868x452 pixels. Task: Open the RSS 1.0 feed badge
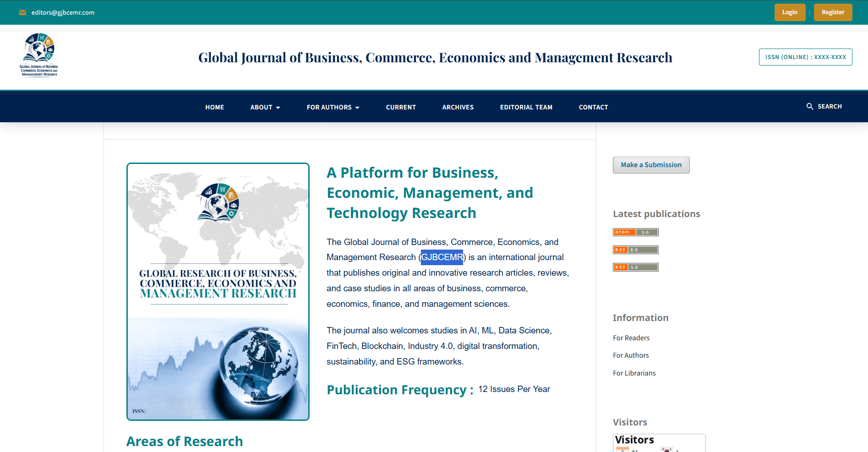point(636,267)
